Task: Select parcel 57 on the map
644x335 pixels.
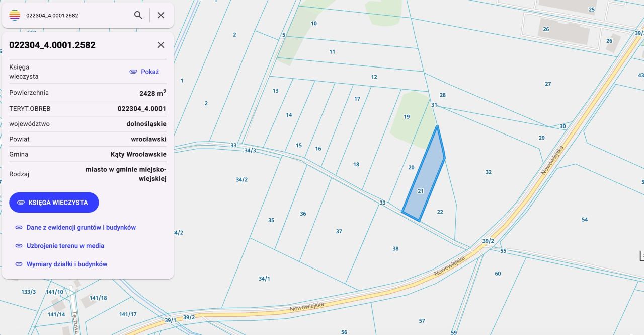Action: pyautogui.click(x=422, y=321)
